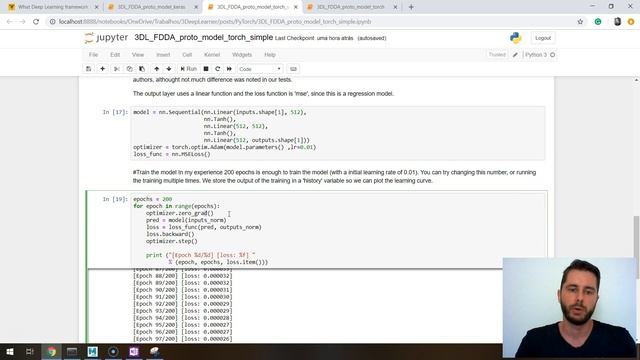The width and height of the screenshot is (640, 360).
Task: Switch to the What Deep Learning framework tab
Action: click(x=52, y=7)
